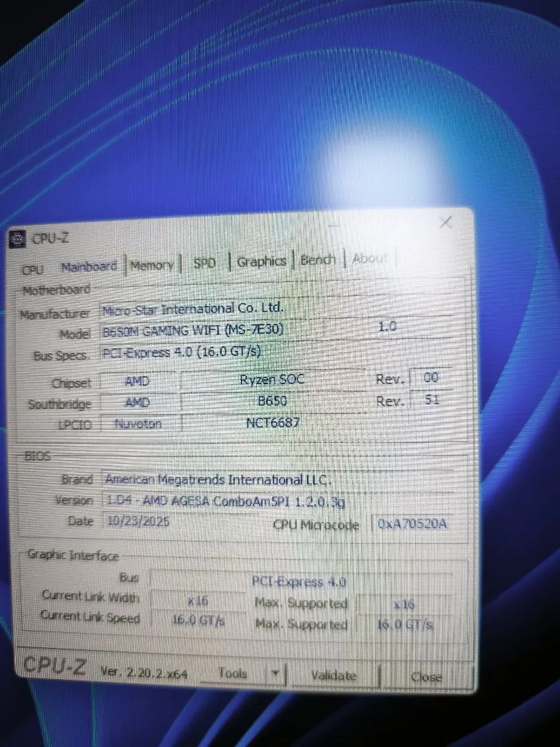
Task: Click CPU Microcode value 0xA70520A
Action: coord(413,523)
